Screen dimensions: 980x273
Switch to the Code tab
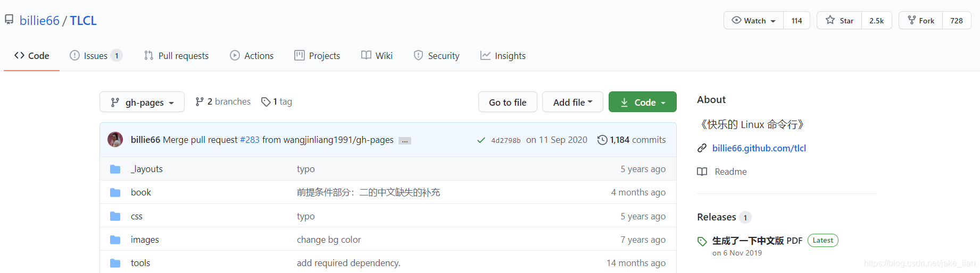pyautogui.click(x=32, y=56)
